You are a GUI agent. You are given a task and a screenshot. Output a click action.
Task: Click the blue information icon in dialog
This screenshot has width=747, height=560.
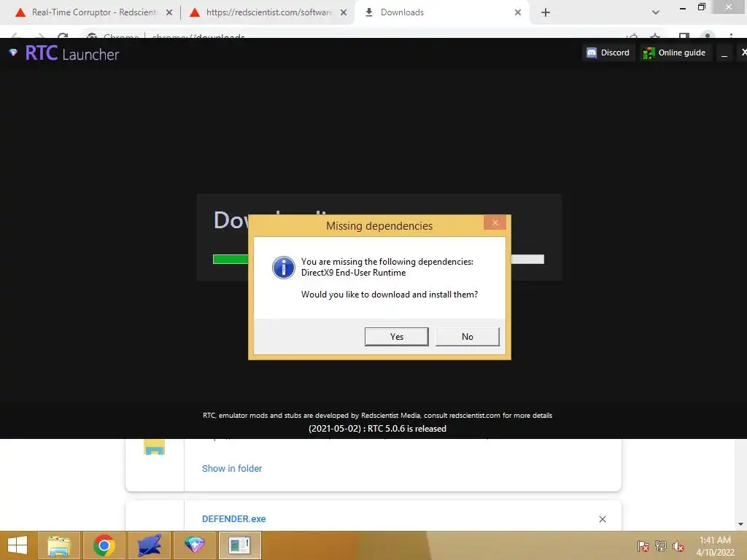pos(284,267)
